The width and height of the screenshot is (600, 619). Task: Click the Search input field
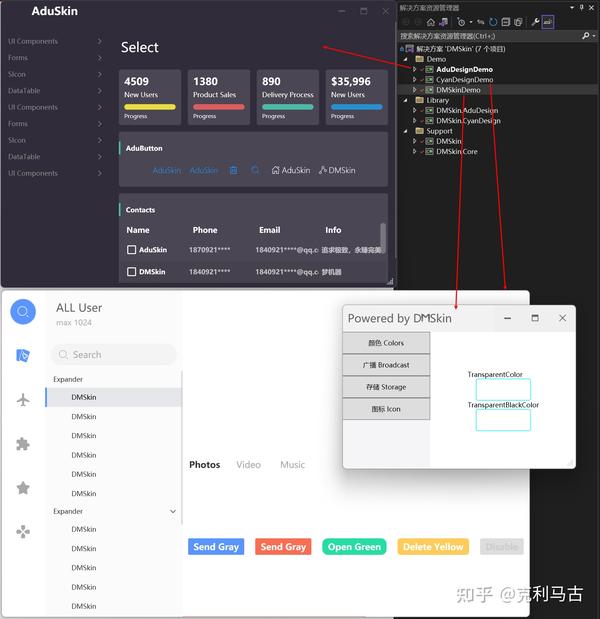pyautogui.click(x=114, y=355)
